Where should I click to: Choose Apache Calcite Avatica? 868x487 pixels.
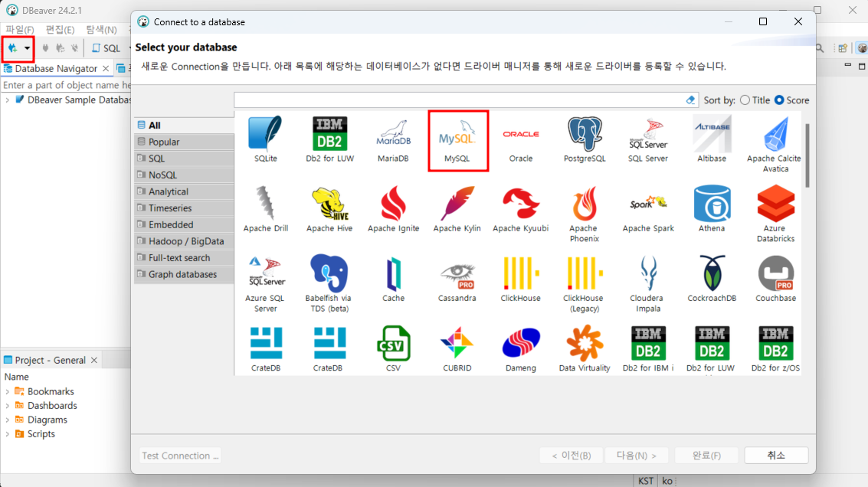click(x=775, y=145)
